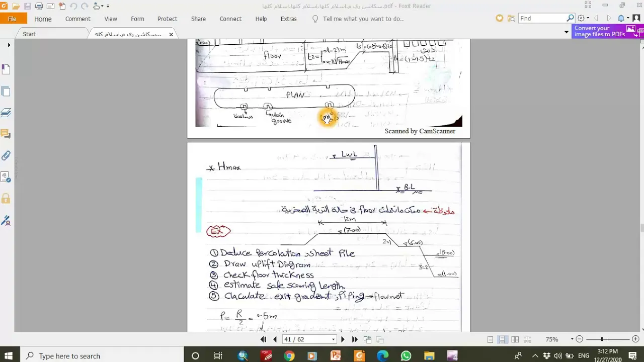The image size is (644, 362).
Task: Open the Help ribbon tab
Action: [261, 19]
